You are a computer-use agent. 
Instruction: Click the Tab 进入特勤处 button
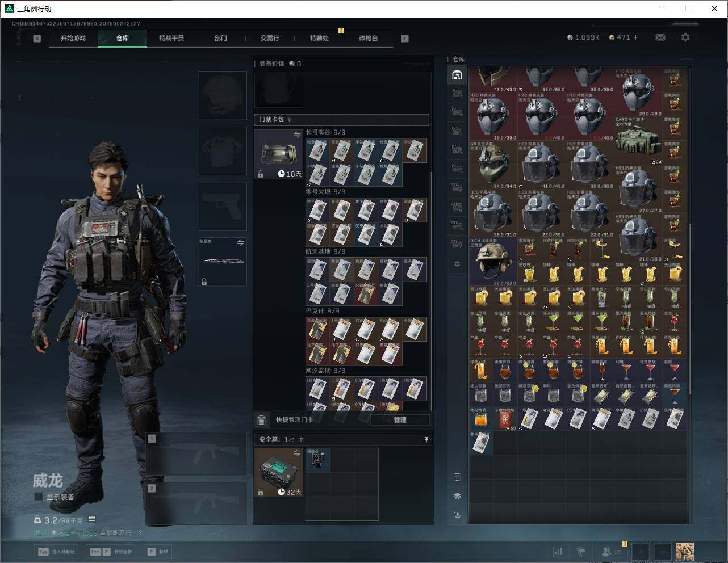click(x=57, y=552)
